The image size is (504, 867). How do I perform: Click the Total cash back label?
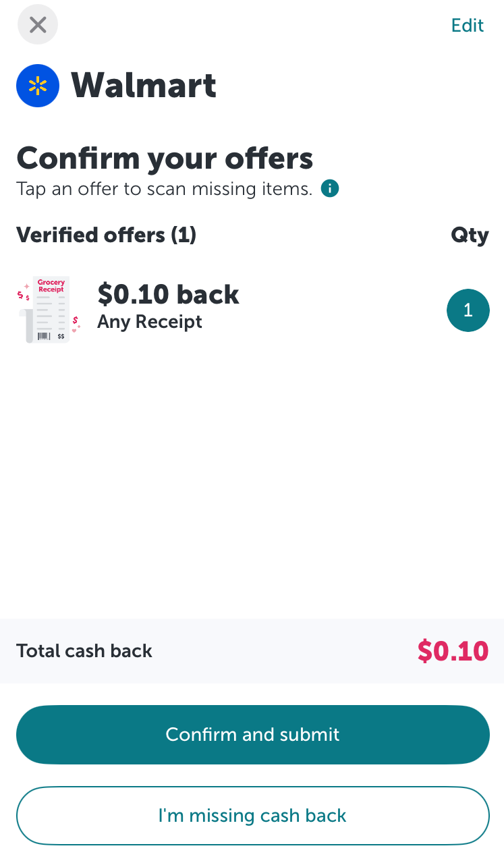(84, 651)
